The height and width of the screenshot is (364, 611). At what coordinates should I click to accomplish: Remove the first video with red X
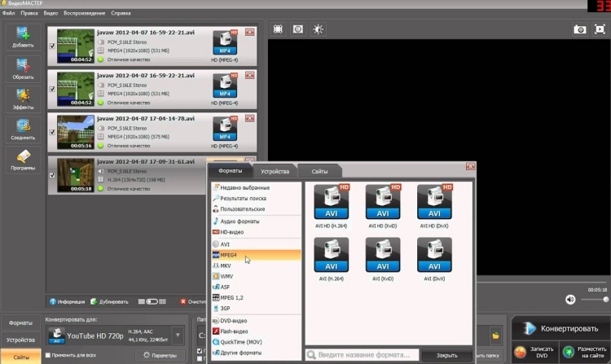(x=250, y=32)
